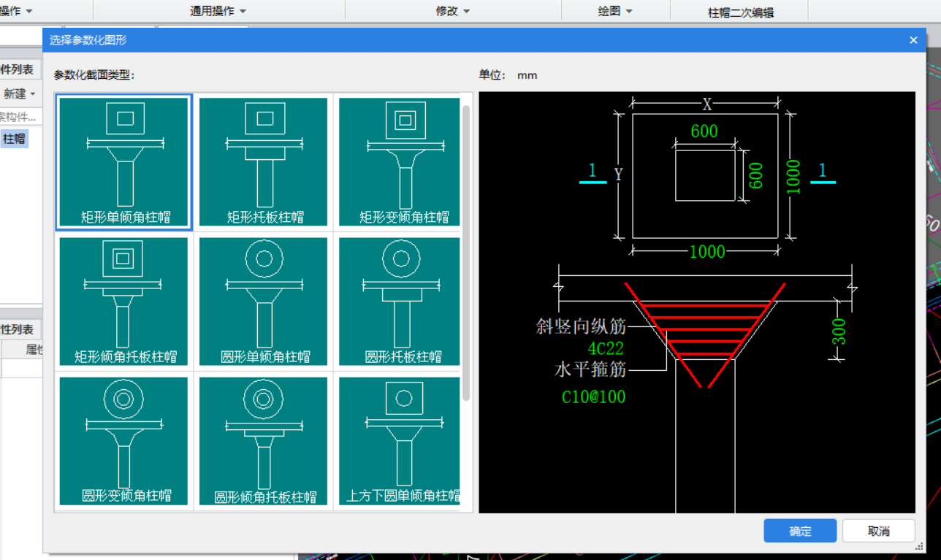The height and width of the screenshot is (560, 941).
Task: Click 确定 to confirm selection
Action: click(800, 531)
